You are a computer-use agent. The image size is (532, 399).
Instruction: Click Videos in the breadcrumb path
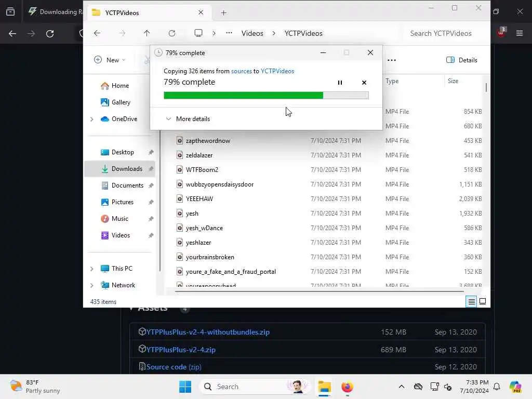tap(252, 33)
